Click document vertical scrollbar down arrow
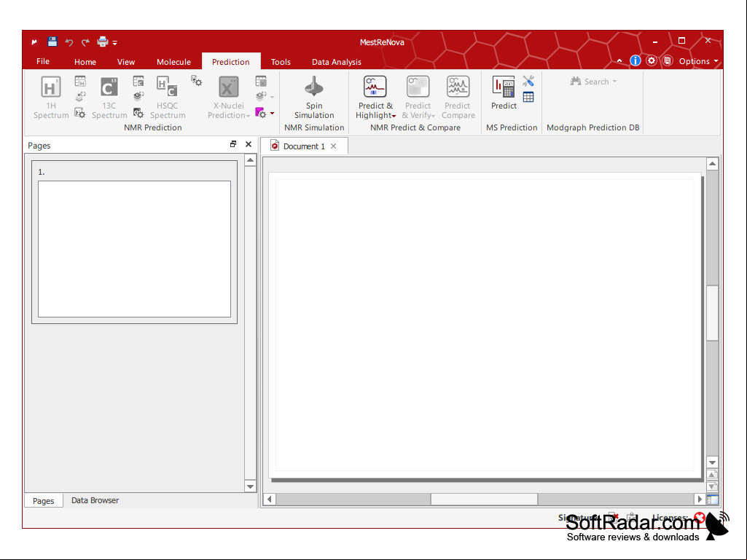The image size is (747, 560). coord(712,462)
